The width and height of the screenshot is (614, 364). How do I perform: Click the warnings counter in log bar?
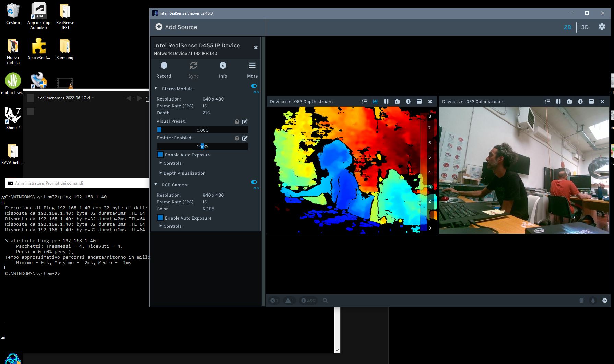click(290, 301)
